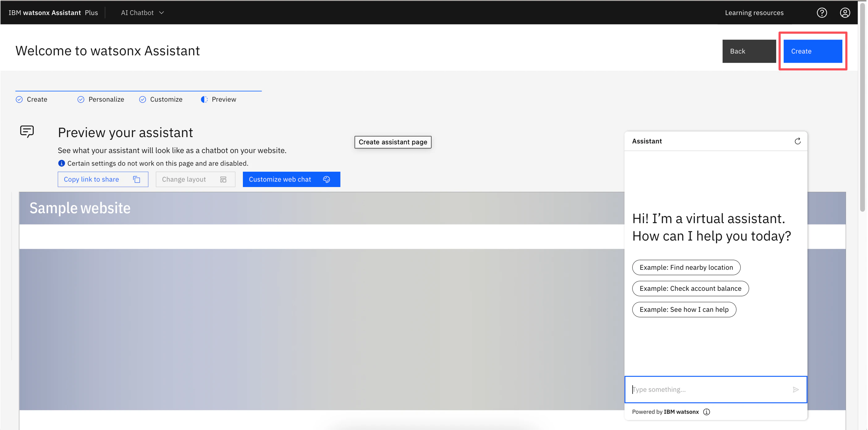The image size is (868, 430).
Task: Expand the AI Chatbot dropdown
Action: pyautogui.click(x=142, y=13)
